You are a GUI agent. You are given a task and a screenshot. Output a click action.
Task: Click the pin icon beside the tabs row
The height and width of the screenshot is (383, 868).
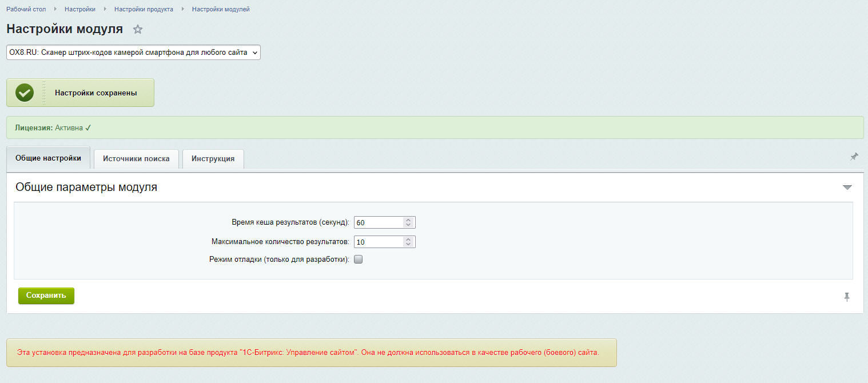tap(854, 157)
